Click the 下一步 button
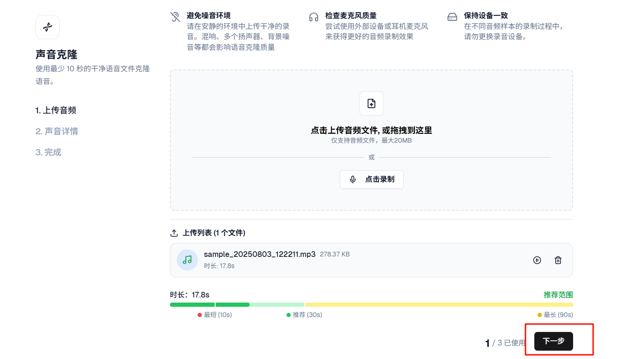 pos(553,341)
